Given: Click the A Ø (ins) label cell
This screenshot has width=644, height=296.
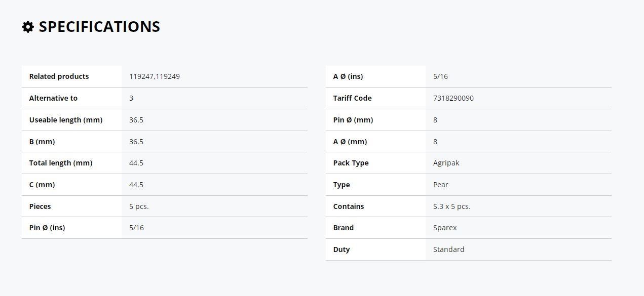Looking at the screenshot, I should coord(375,76).
